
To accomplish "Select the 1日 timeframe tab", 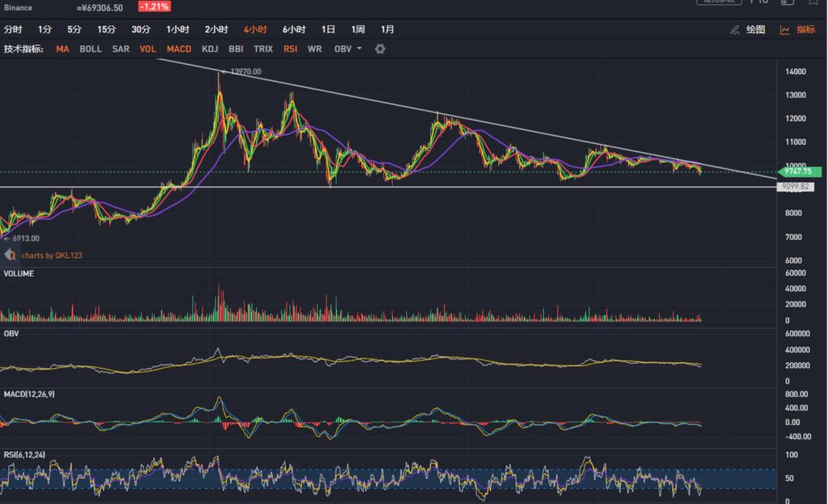I will [x=328, y=30].
